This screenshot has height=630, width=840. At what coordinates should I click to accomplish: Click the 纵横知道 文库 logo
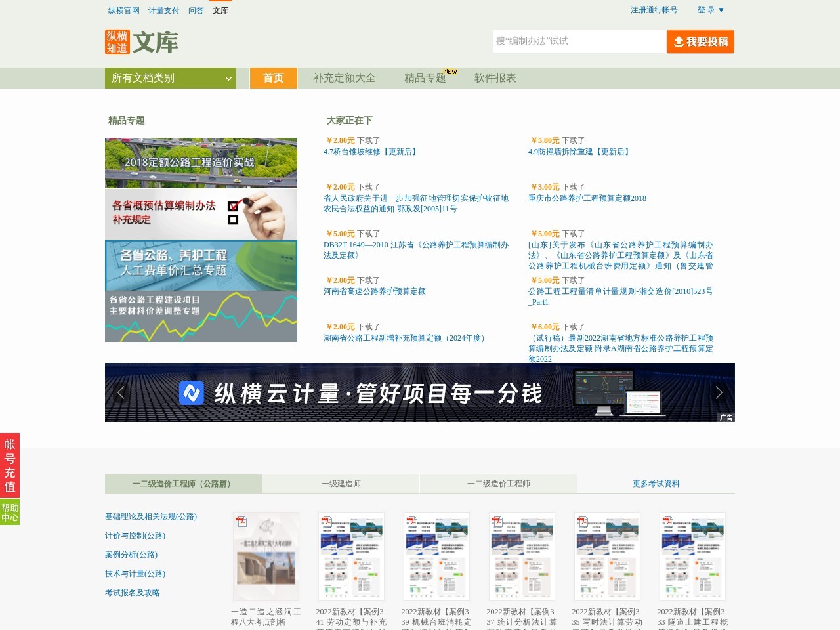142,42
